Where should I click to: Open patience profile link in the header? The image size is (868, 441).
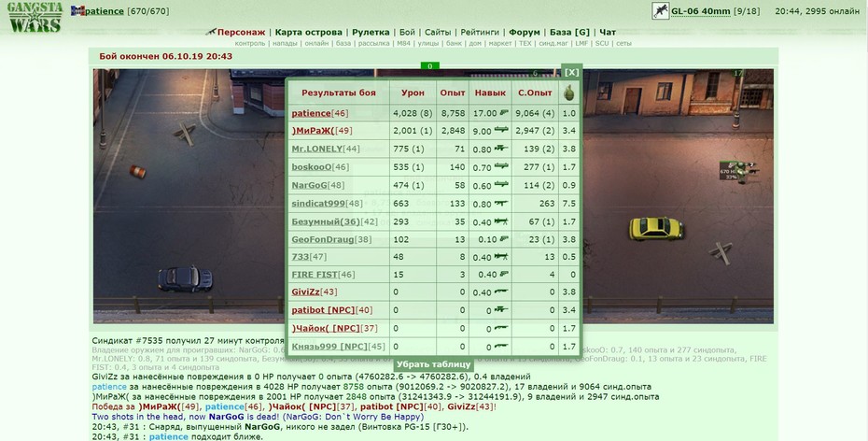(105, 11)
